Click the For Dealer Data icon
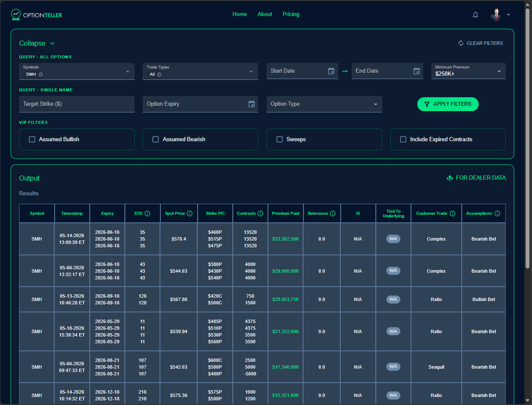Viewport: 532px width, 405px height. 449,178
